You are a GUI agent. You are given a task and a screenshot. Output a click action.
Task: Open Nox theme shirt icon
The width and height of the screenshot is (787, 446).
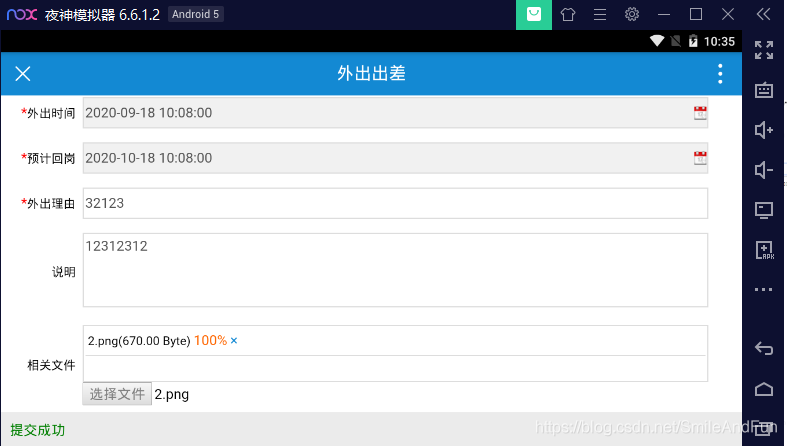click(x=568, y=15)
